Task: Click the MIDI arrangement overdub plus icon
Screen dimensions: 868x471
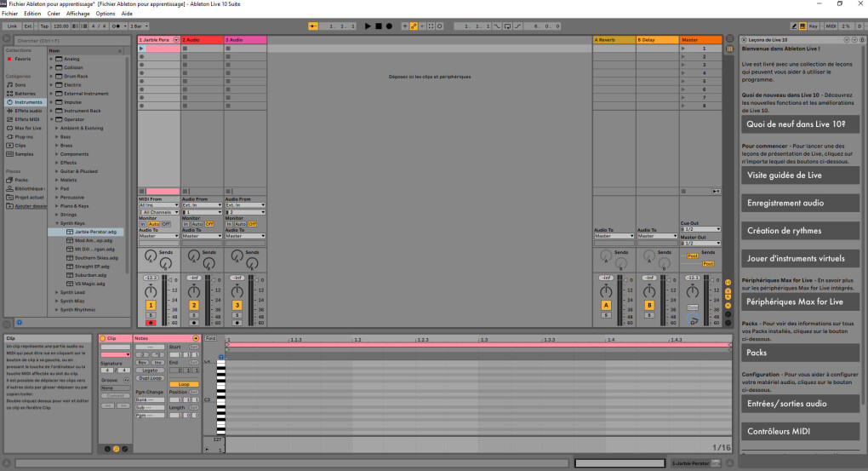Action: point(405,26)
